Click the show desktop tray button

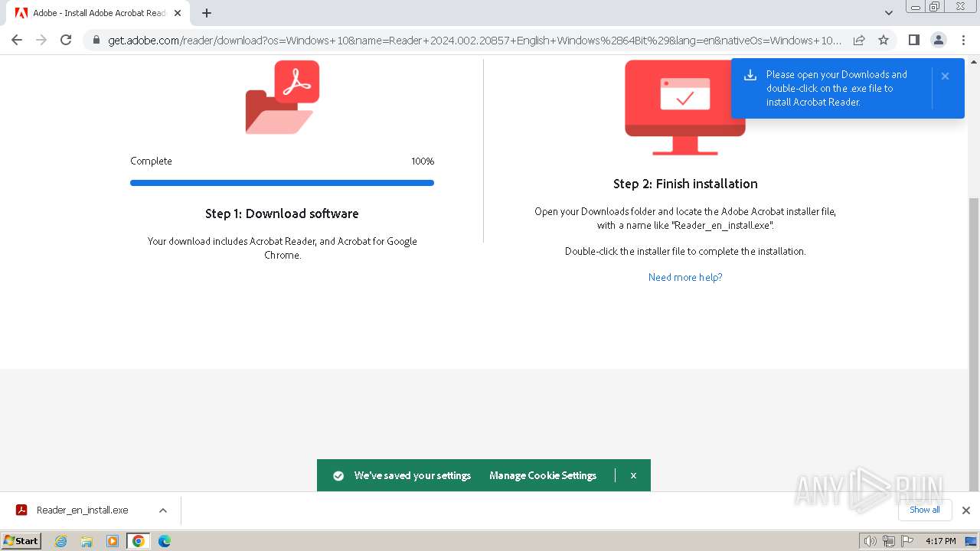click(x=971, y=541)
